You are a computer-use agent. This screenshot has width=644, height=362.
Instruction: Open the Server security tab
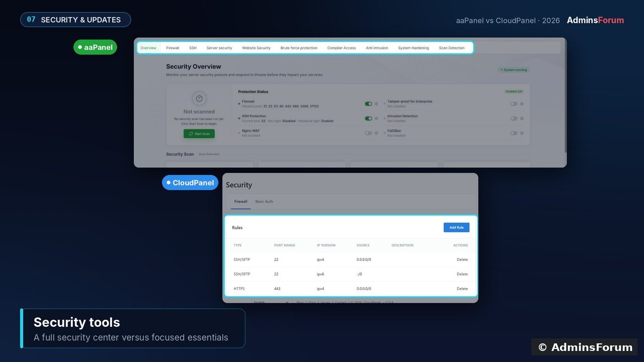coord(219,48)
